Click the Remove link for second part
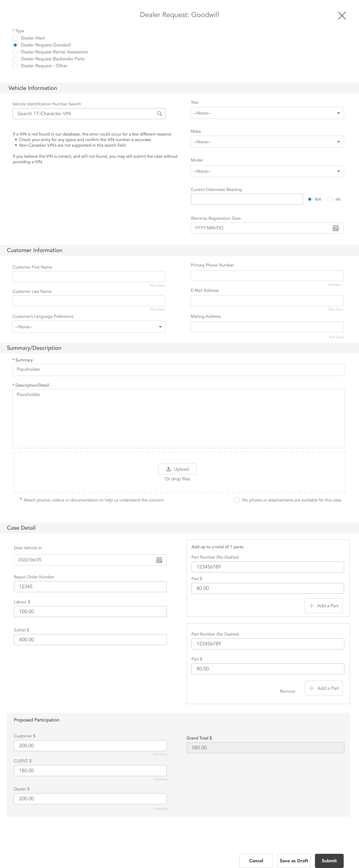 click(x=287, y=691)
